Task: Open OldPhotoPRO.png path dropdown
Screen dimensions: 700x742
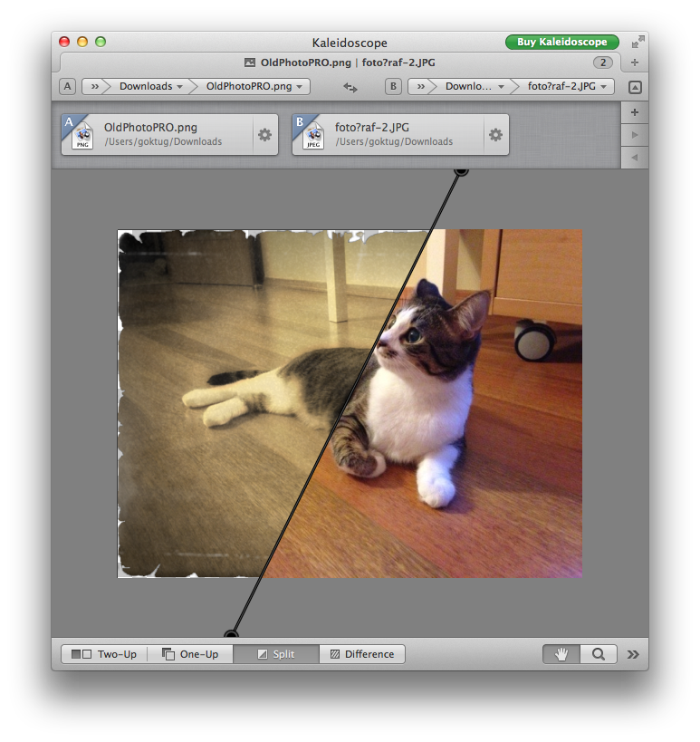Action: 254,87
